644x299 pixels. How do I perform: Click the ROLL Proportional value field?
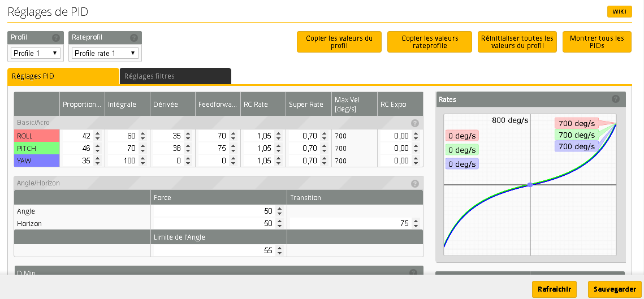[x=76, y=136]
